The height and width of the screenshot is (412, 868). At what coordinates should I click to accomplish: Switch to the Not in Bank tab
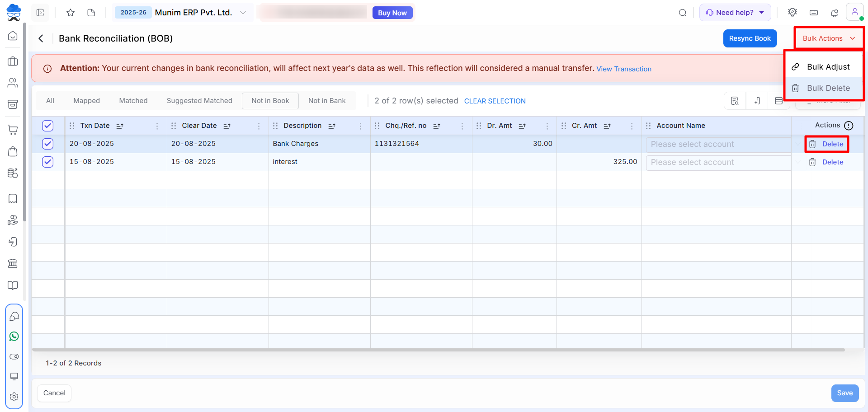click(327, 101)
